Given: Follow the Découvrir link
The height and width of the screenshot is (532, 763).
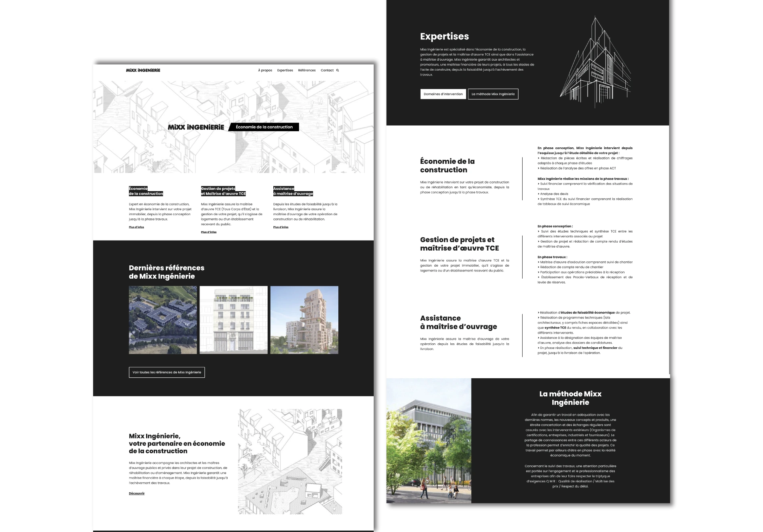Looking at the screenshot, I should coord(137,493).
